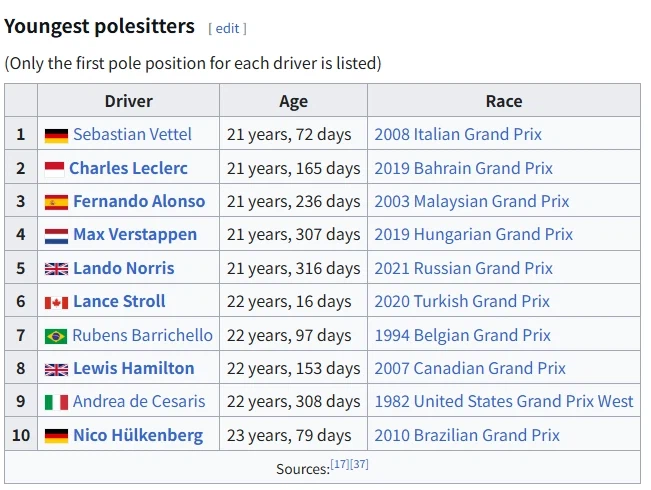Viewport: 651px width, 490px height.
Task: Click the Brazilian flag beside Rubens Barrichello
Action: coord(56,336)
